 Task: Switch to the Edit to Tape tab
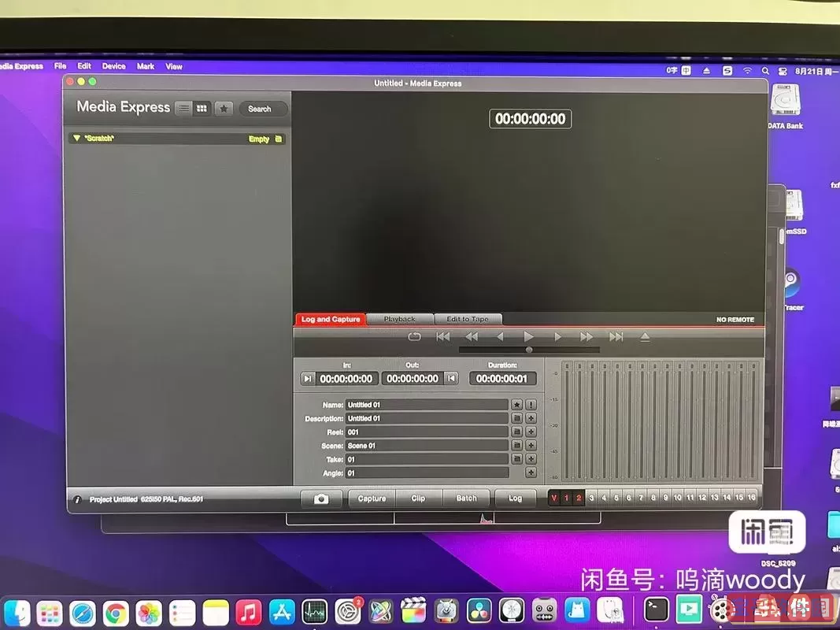[468, 319]
